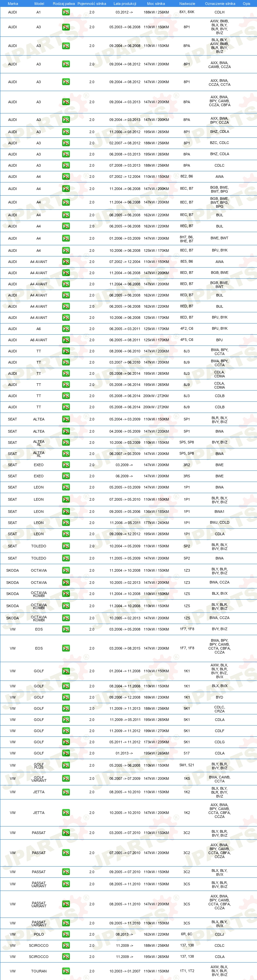The width and height of the screenshot is (257, 980).
Task: Click the fuel icon in the AUDI A4 8H7, B6 row
Action: click(x=66, y=239)
